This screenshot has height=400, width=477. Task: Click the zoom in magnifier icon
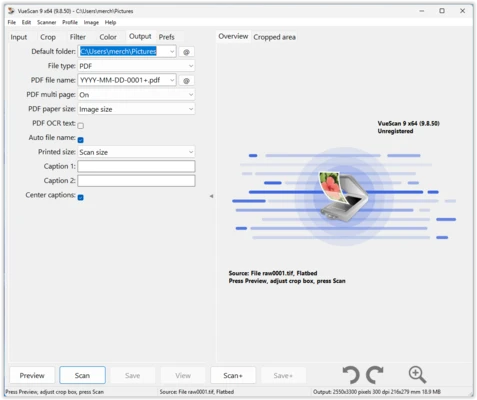click(417, 375)
